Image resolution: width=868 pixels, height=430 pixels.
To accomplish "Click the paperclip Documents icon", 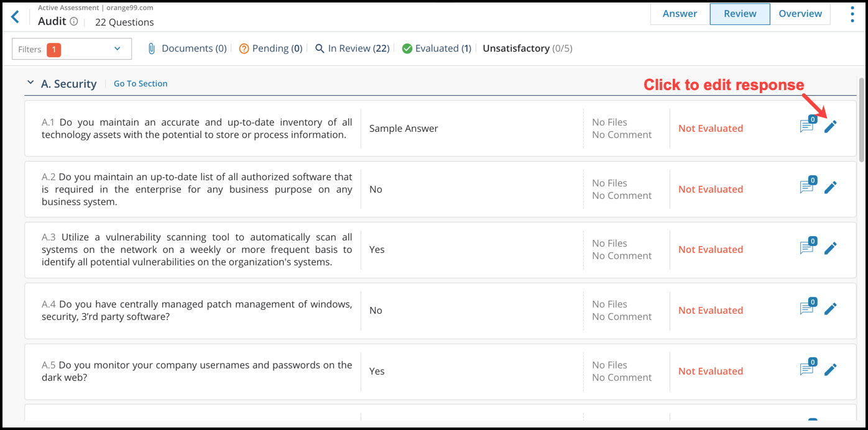I will pyautogui.click(x=151, y=48).
